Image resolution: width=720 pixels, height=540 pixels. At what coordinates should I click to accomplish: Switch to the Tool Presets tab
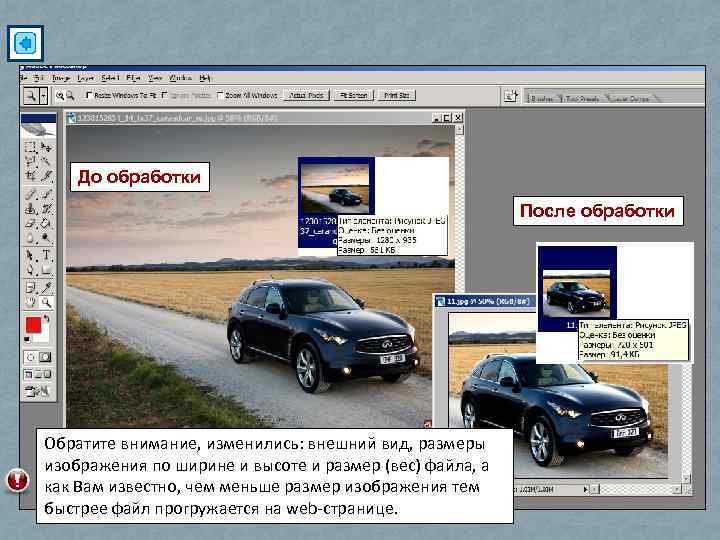pyautogui.click(x=582, y=98)
